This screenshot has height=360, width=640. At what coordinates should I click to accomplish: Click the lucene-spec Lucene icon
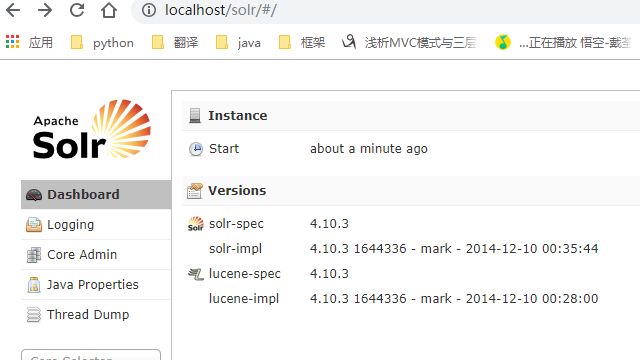coord(196,274)
